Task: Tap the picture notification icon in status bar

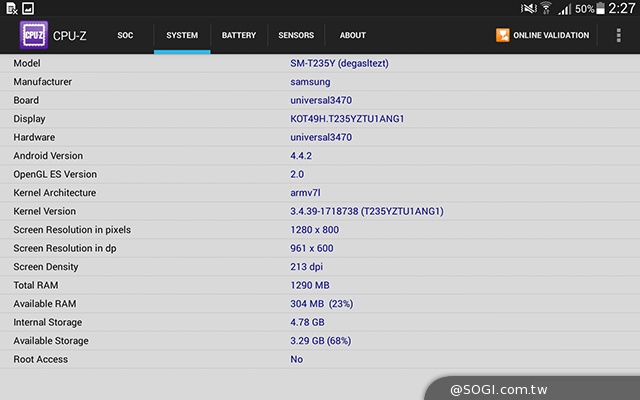Action: coord(28,8)
